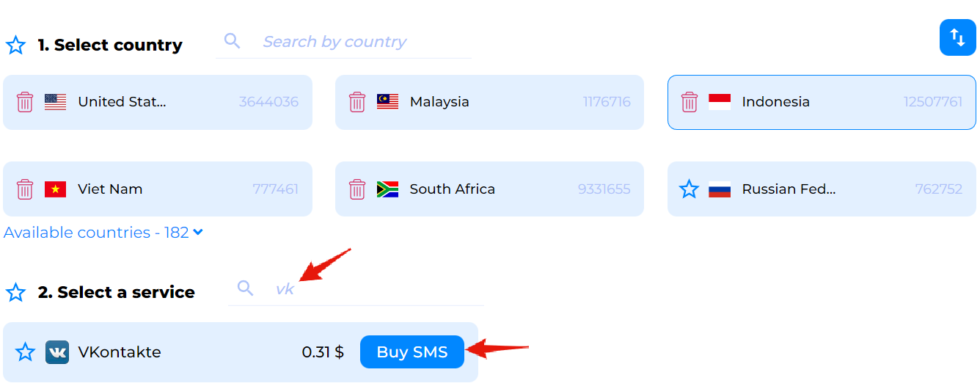Choose the Malaysia country card
Screen dimensions: 980x386
489,102
